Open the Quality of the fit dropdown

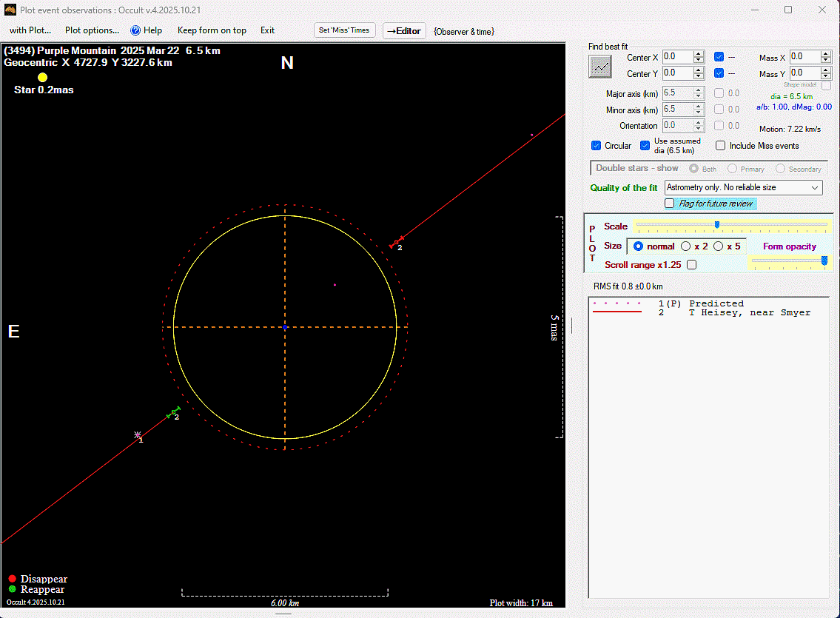point(743,188)
